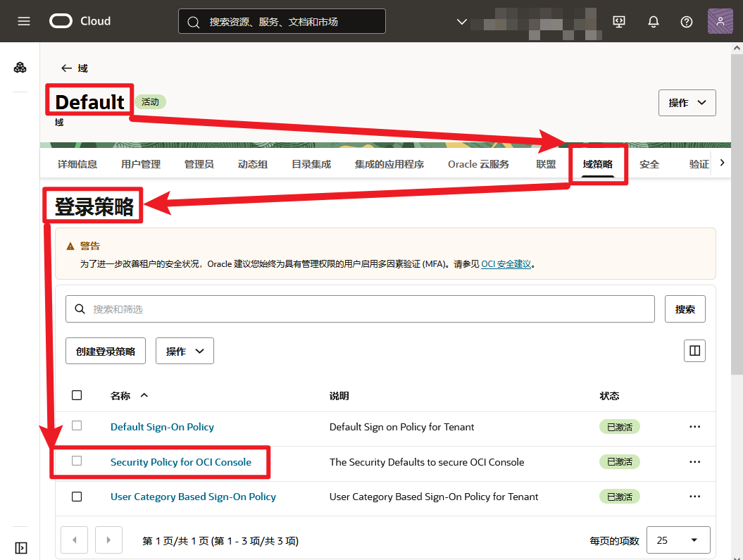Click the Security Defaults to secure OCI Console description
743x560 pixels.
[427, 462]
